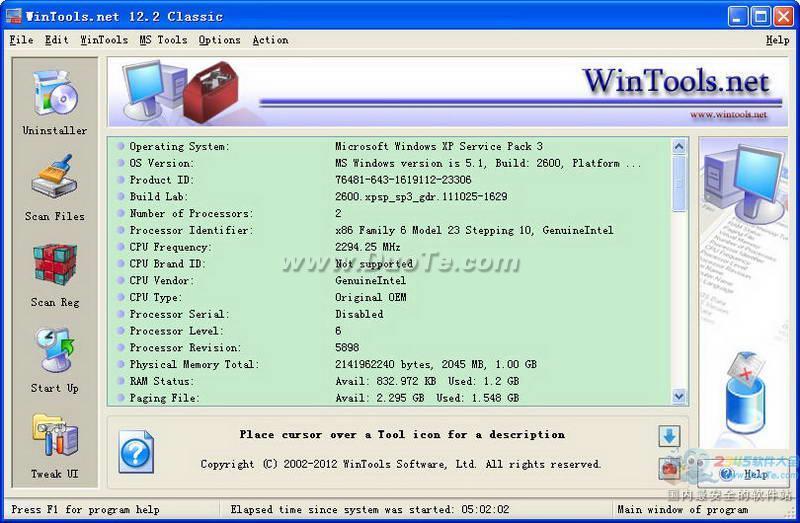Open the File menu
800x523 pixels.
coord(21,40)
